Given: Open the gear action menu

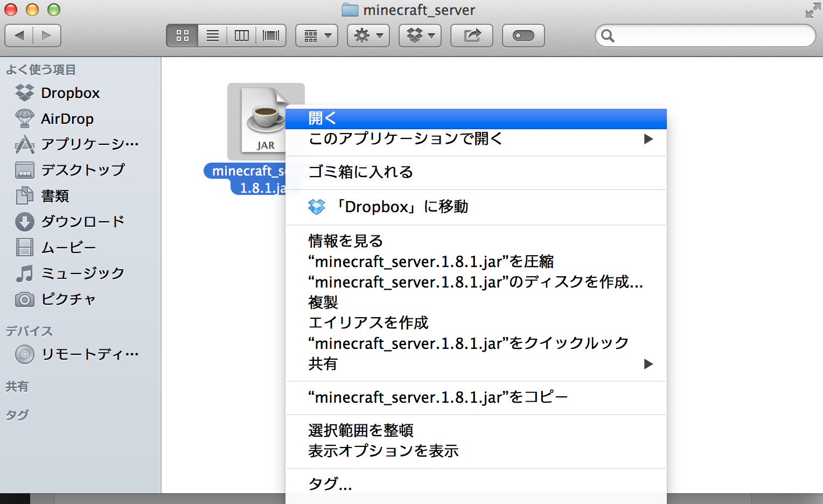Looking at the screenshot, I should 368,36.
